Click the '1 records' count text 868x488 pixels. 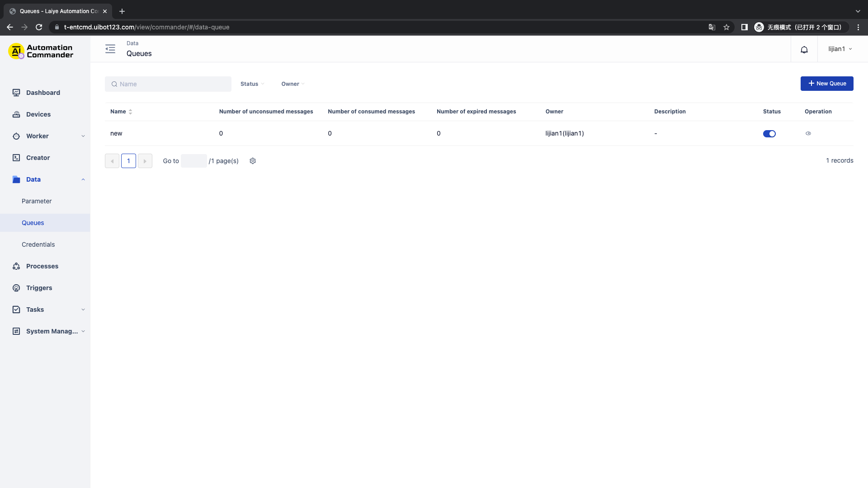pos(840,160)
